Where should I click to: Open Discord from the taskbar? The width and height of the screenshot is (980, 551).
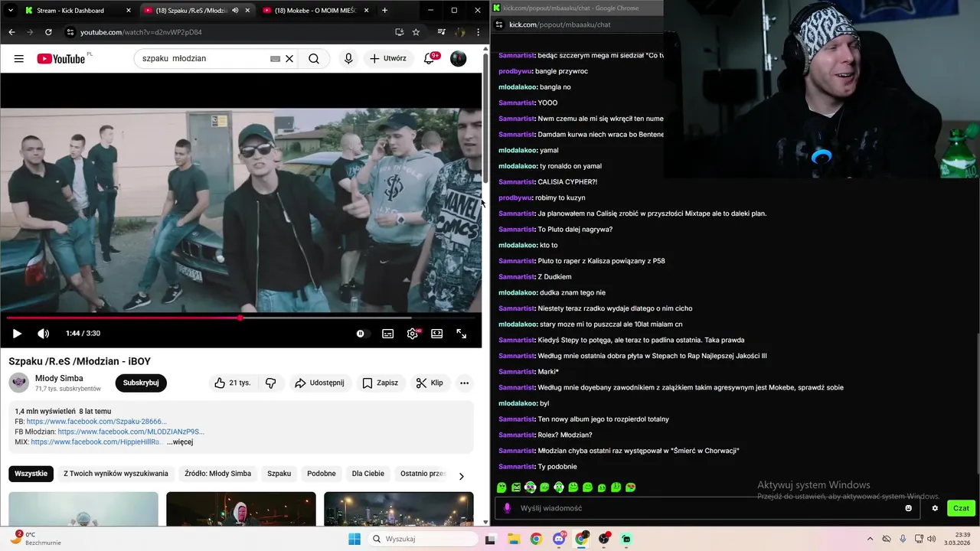(x=559, y=539)
